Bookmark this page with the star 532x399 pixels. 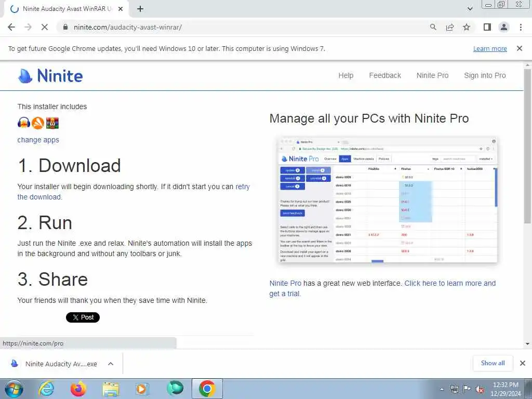(467, 27)
